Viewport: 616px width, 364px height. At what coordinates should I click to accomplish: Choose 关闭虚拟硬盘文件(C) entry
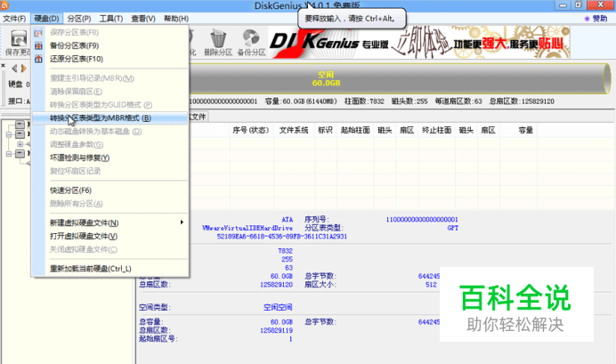[110, 250]
